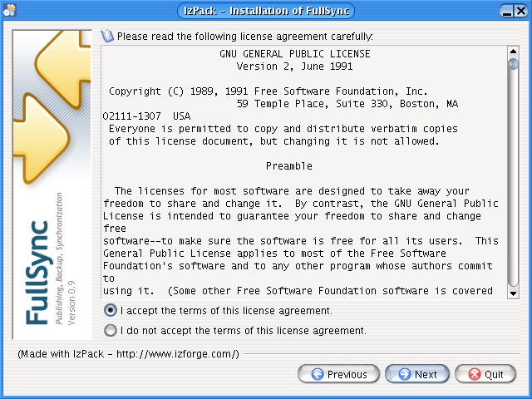This screenshot has height=399, width=532.
Task: Click the license book icon beside instructions
Action: (107, 36)
